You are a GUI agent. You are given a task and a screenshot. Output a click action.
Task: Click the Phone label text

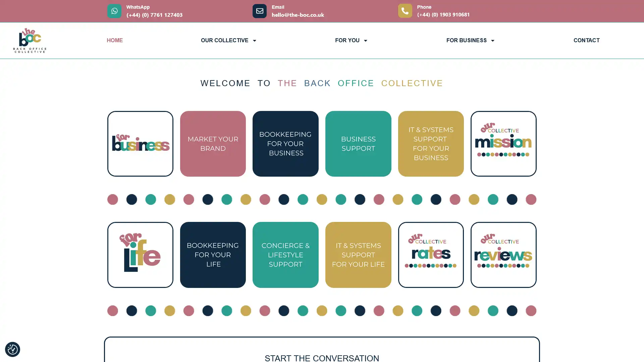point(424,7)
